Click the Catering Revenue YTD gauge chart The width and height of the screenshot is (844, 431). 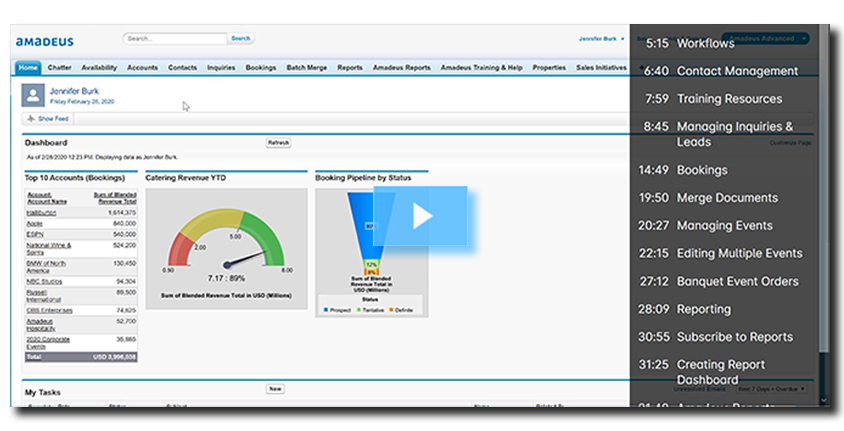tap(227, 249)
